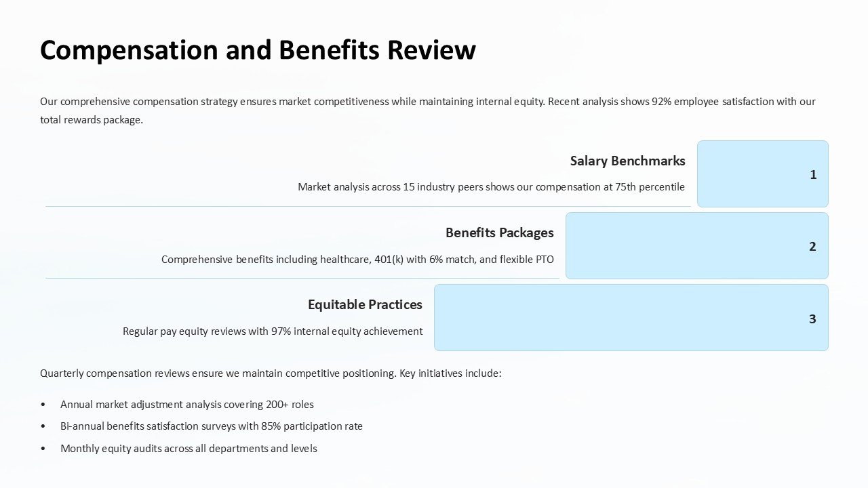Select the 97% internal equity description
The height and width of the screenshot is (488, 868).
click(x=273, y=331)
